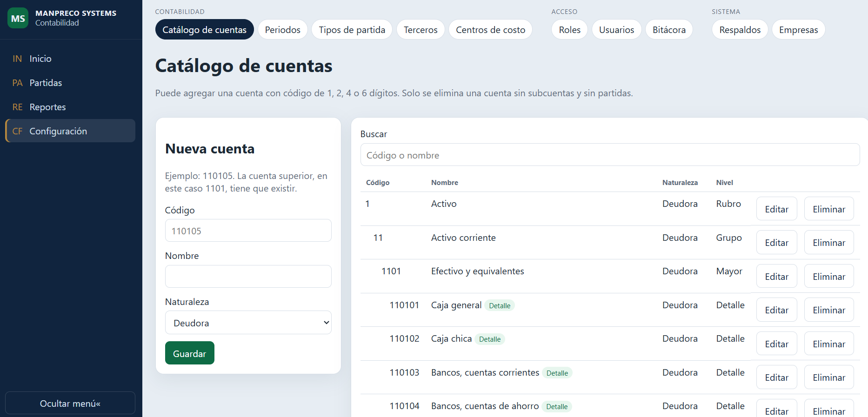Edit the Activo corriente account
This screenshot has height=417, width=868.
777,243
